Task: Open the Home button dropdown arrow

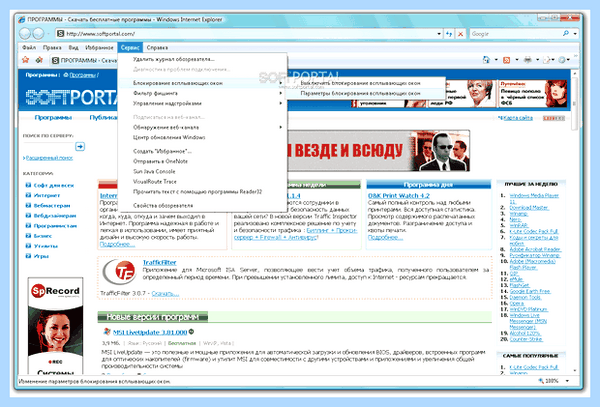Action: (496, 60)
